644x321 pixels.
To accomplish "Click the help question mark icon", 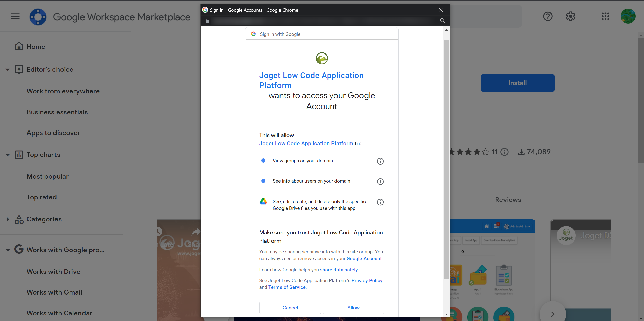I will tap(548, 17).
